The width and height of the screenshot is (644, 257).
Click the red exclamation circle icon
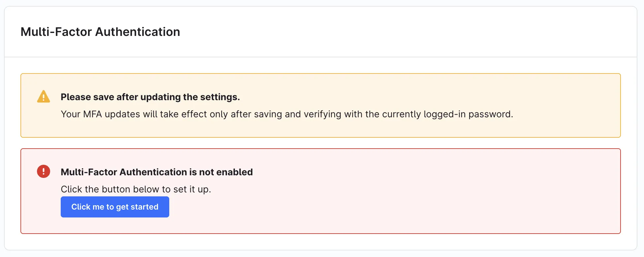click(x=44, y=171)
